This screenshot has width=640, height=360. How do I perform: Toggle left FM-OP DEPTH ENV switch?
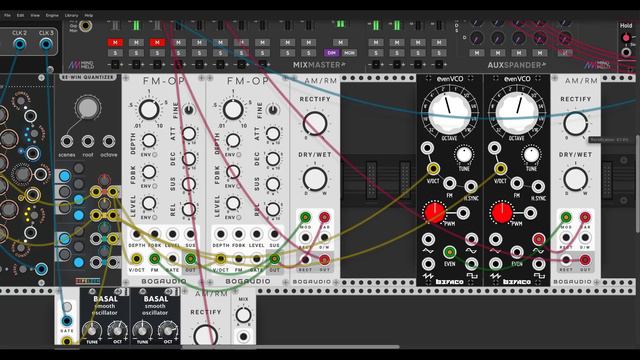coord(154,155)
